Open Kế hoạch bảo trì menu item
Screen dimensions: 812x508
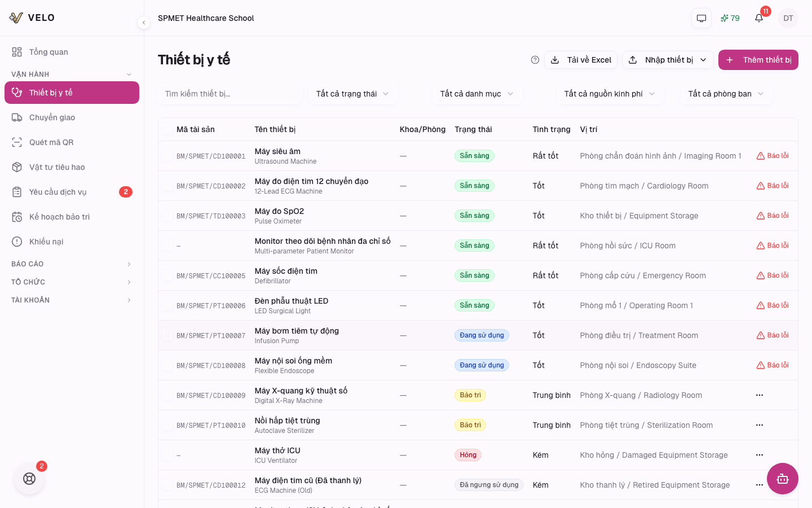tap(59, 217)
